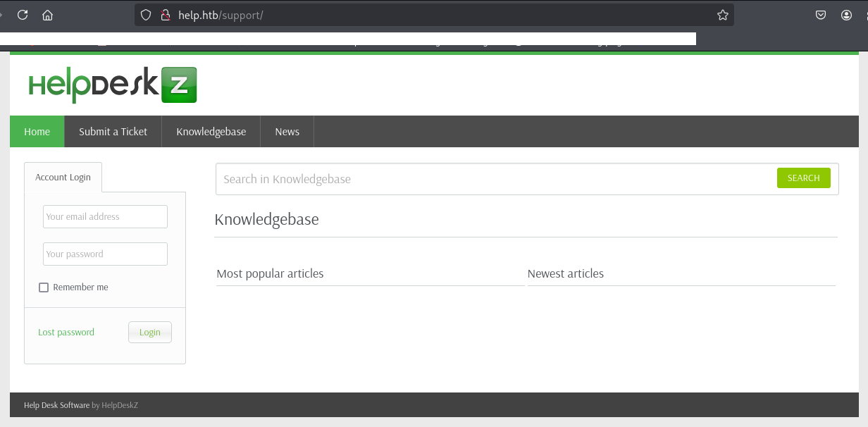The image size is (868, 427).
Task: Open the Knowledgebase menu item
Action: click(211, 132)
